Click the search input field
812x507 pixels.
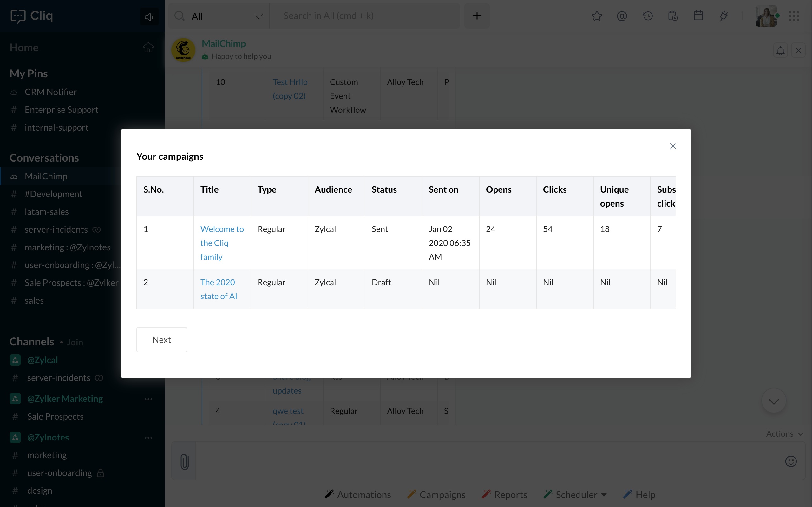click(364, 16)
